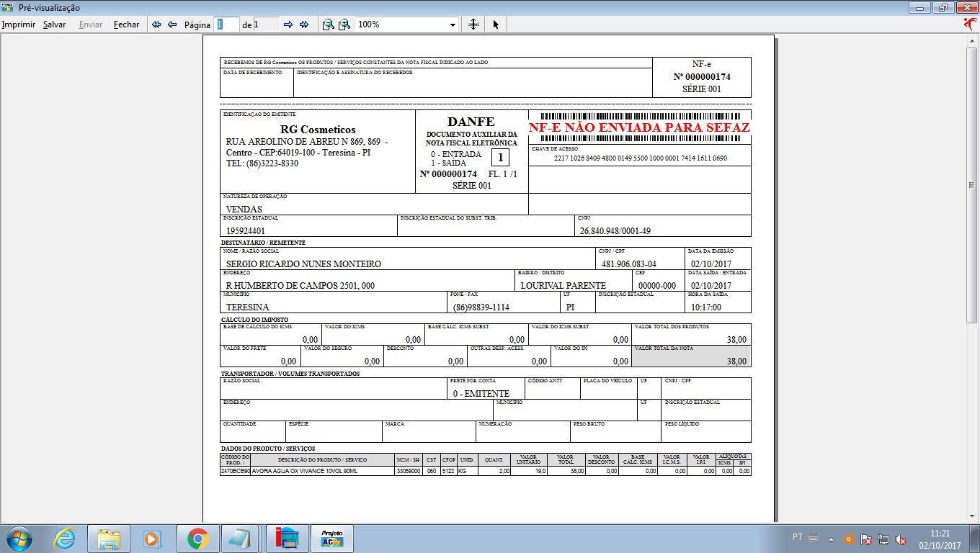Click Salvar in the toolbar

point(54,24)
